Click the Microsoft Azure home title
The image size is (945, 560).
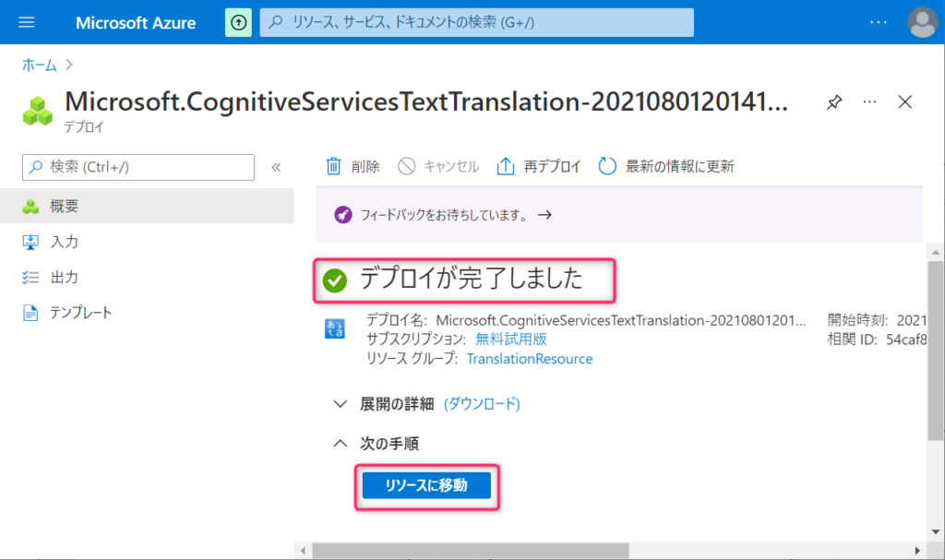pyautogui.click(x=136, y=23)
